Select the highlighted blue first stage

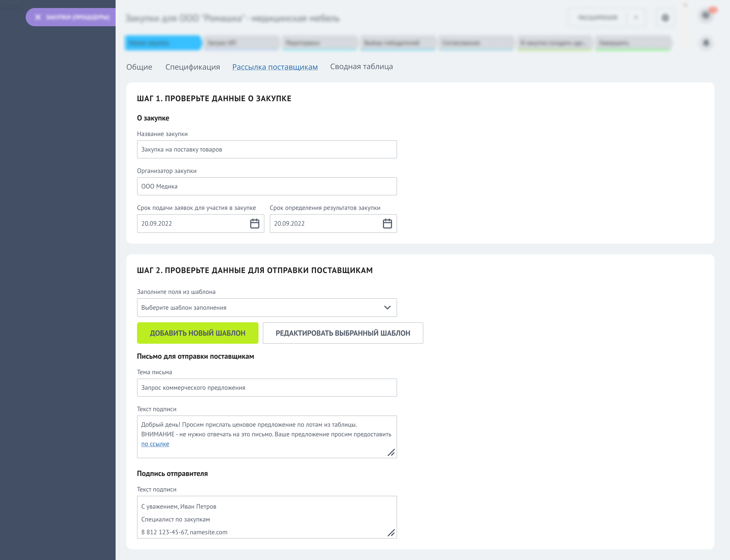(163, 43)
